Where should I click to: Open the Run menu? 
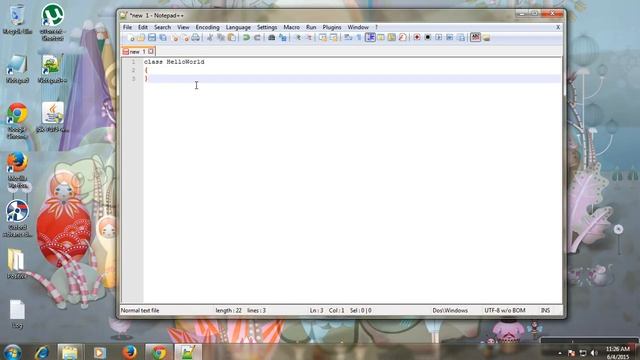[x=311, y=27]
